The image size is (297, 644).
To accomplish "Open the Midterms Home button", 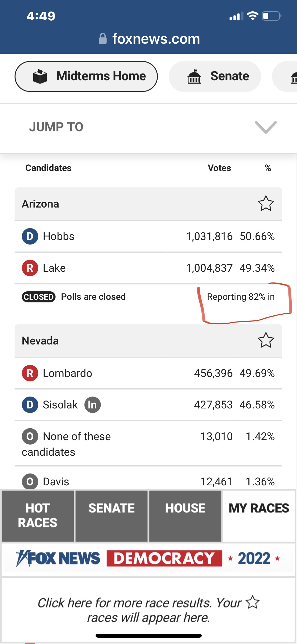I will pos(86,76).
